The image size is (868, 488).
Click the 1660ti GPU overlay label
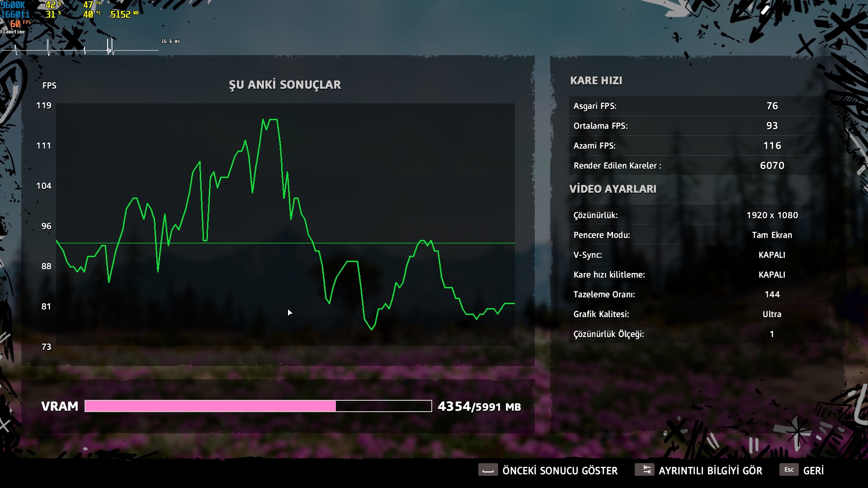coord(15,14)
